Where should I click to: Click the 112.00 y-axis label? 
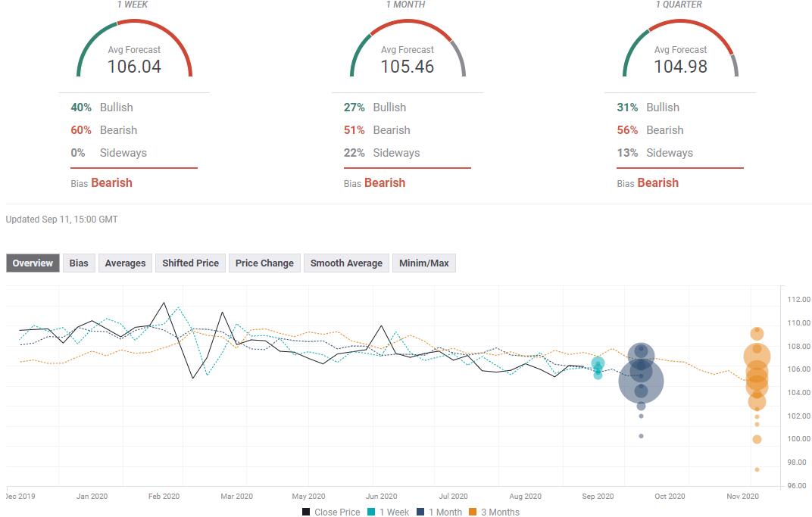click(x=798, y=299)
